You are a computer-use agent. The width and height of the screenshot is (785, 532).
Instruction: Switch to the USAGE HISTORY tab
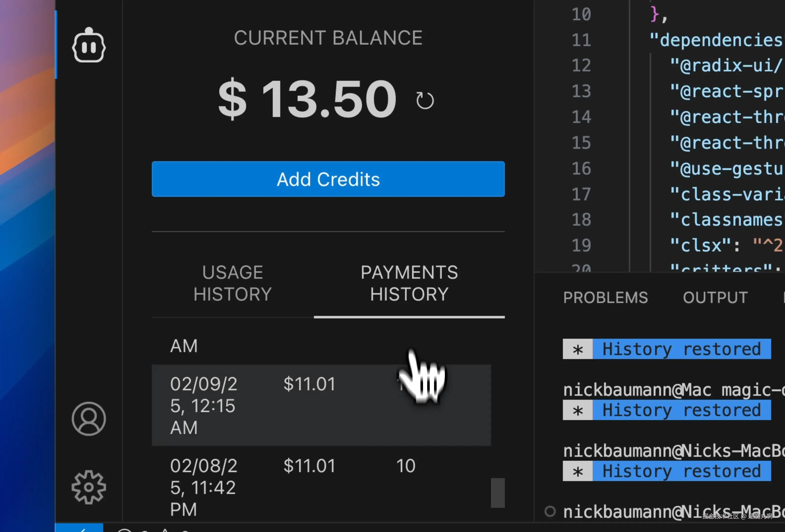tap(232, 283)
